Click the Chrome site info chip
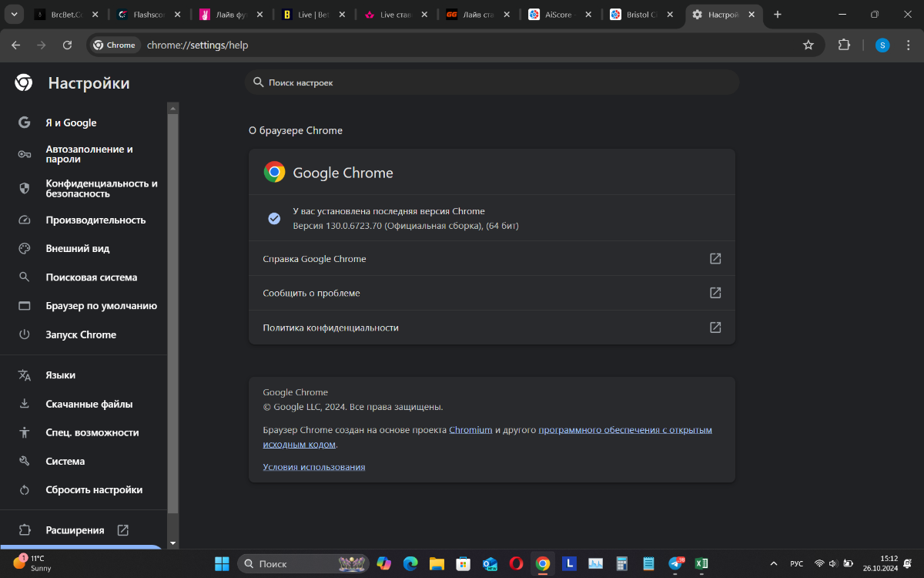Image resolution: width=924 pixels, height=578 pixels. click(x=114, y=45)
